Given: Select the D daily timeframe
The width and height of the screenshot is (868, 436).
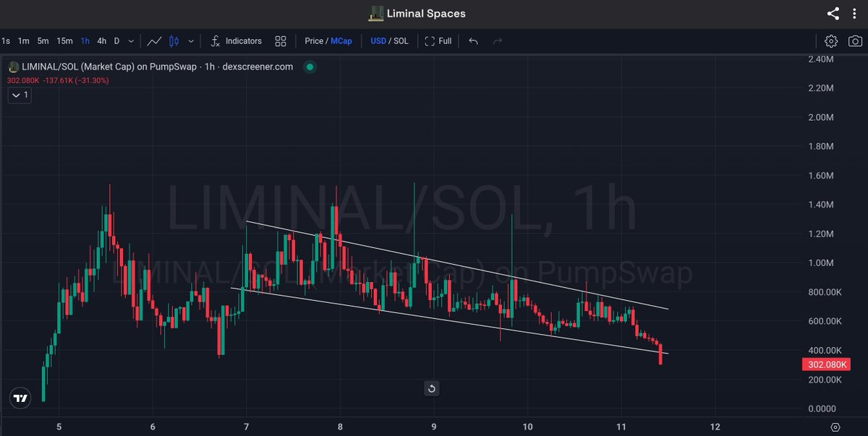Looking at the screenshot, I should (116, 41).
